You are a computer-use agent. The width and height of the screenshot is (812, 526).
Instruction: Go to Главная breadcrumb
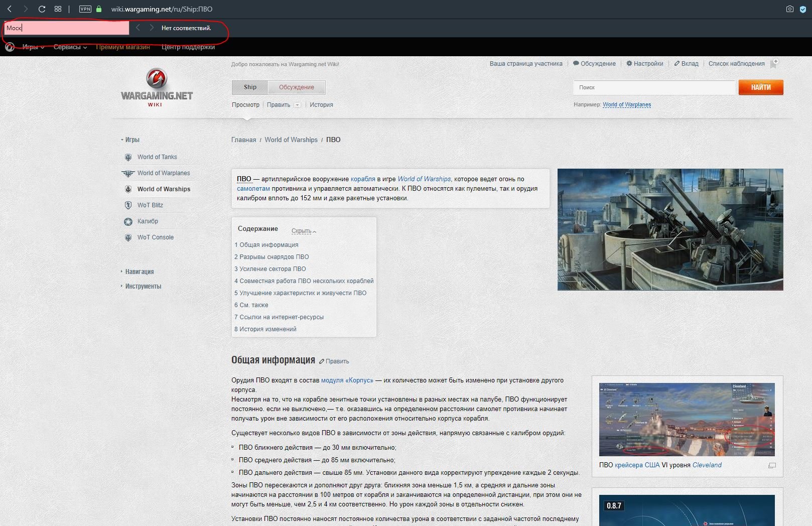tap(243, 140)
